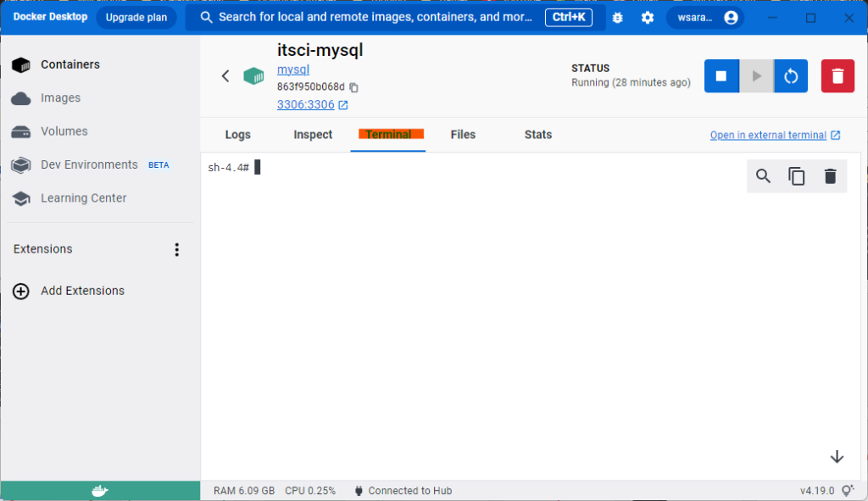Switch to the Inspect tab

pyautogui.click(x=313, y=135)
